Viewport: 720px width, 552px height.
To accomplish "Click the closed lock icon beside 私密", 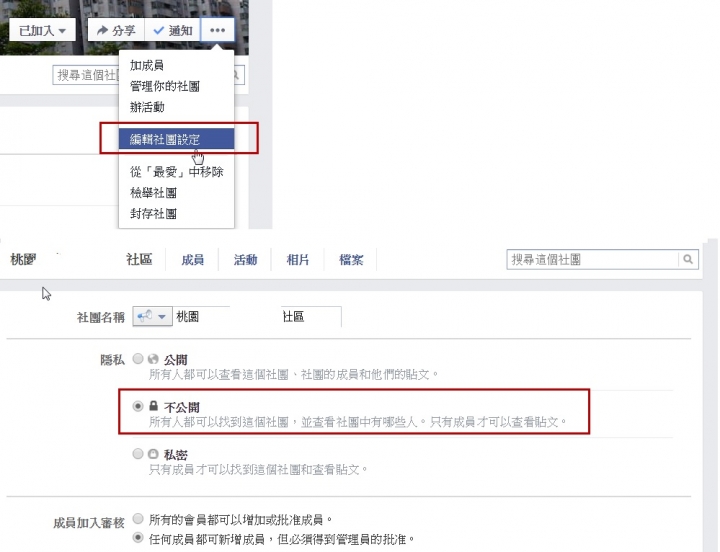I will (x=153, y=454).
